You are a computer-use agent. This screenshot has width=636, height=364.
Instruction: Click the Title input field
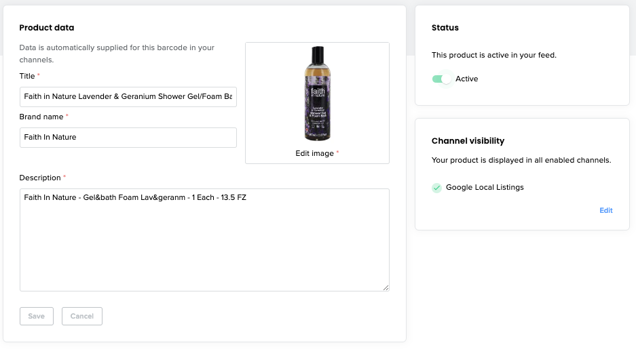pos(128,97)
